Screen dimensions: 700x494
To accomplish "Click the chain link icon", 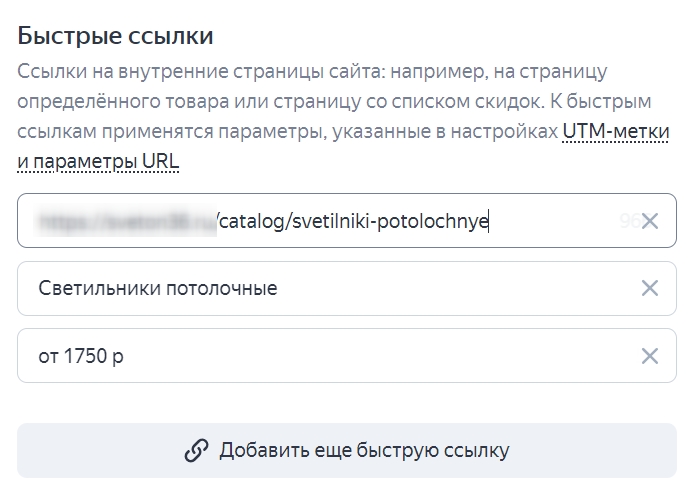I will [x=196, y=451].
